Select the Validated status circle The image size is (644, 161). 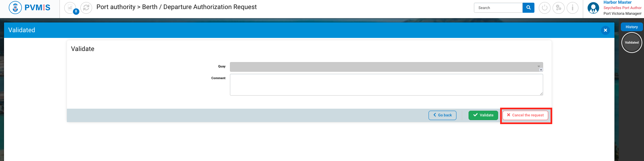point(632,43)
